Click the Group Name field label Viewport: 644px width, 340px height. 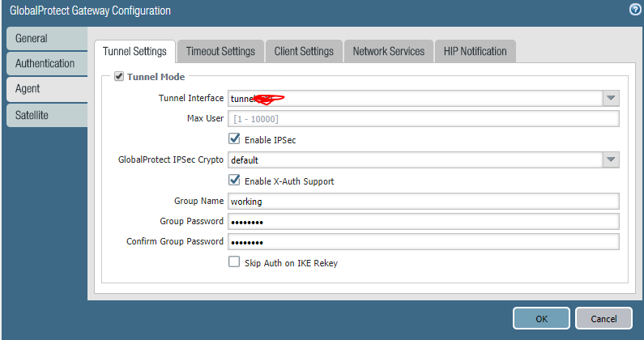coord(198,201)
